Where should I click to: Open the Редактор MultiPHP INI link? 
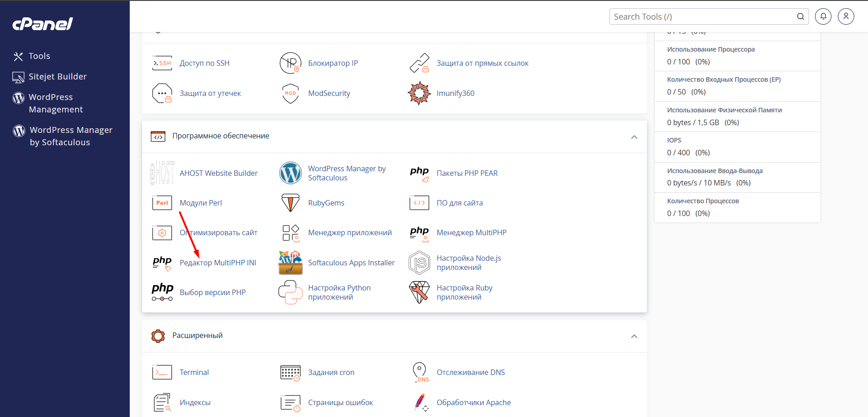pyautogui.click(x=218, y=263)
